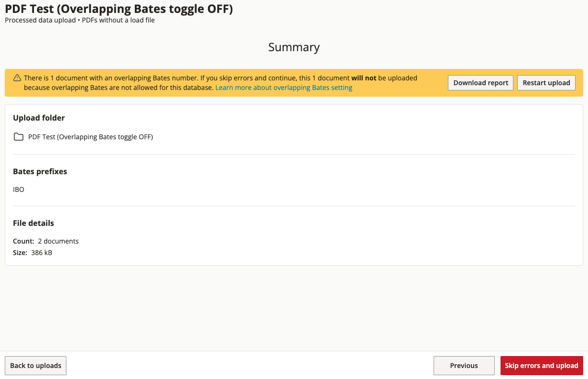Click the 'Summary' page heading
Viewport: 588px width, 379px height.
tap(294, 47)
